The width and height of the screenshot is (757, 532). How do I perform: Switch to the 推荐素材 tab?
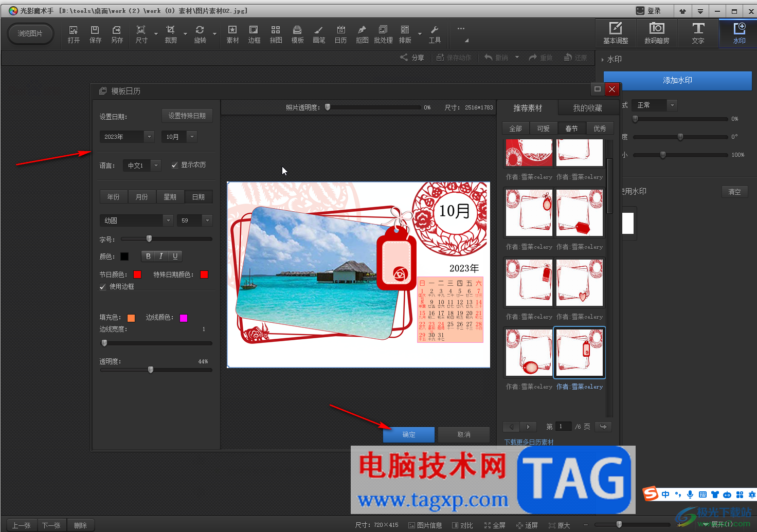pyautogui.click(x=528, y=108)
